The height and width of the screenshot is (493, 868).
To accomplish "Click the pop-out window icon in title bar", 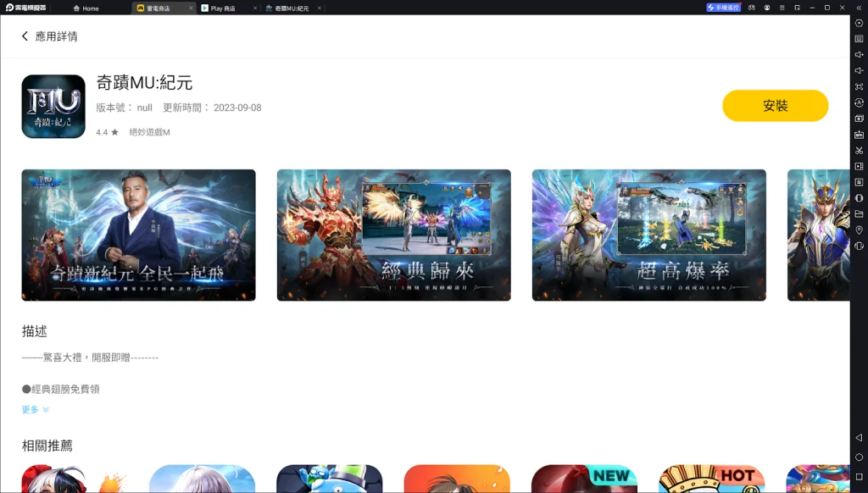I will (797, 8).
